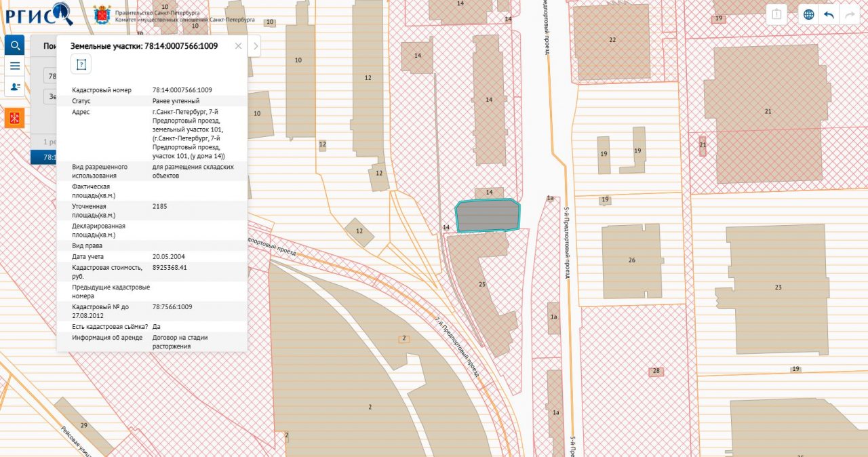Click the cadastral number value in popup
Viewport: 868px width, 457px height.
tap(182, 90)
